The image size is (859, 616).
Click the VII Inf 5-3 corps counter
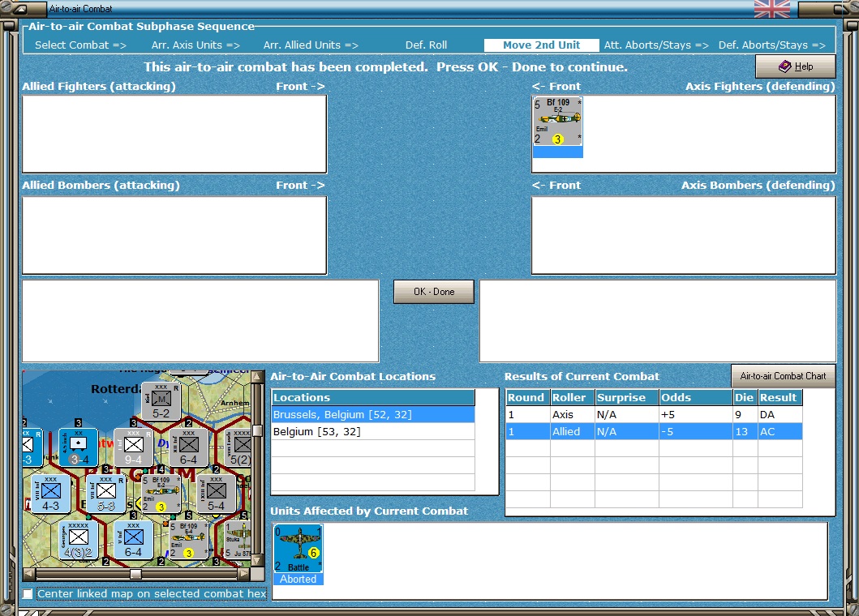coord(105,494)
